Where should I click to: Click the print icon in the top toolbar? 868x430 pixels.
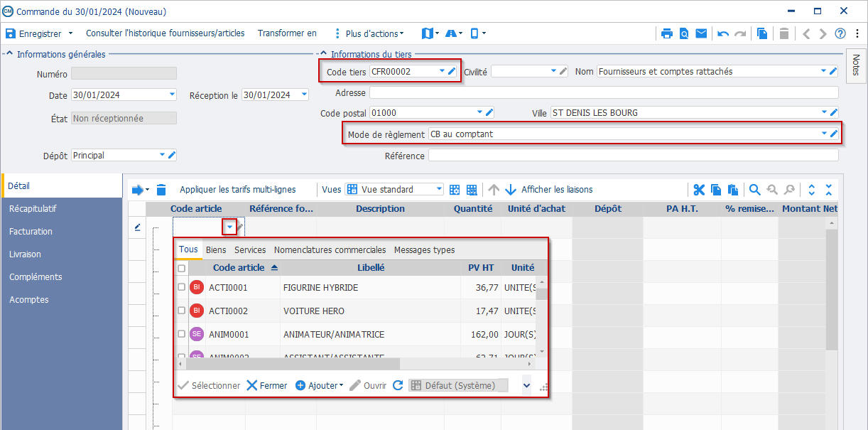666,33
